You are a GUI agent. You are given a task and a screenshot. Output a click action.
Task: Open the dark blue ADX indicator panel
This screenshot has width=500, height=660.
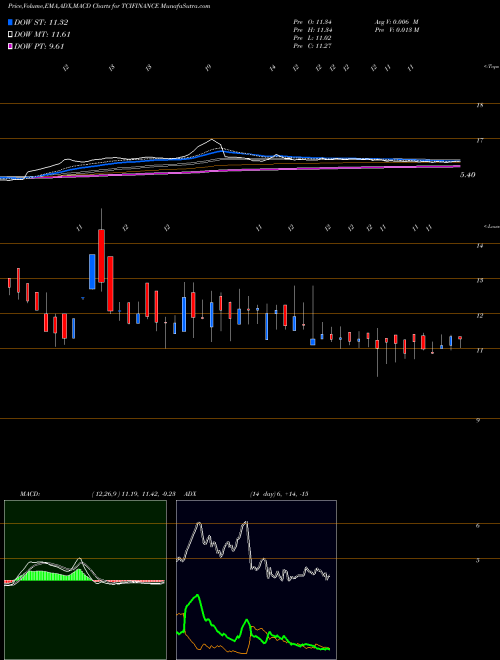pyautogui.click(x=256, y=580)
